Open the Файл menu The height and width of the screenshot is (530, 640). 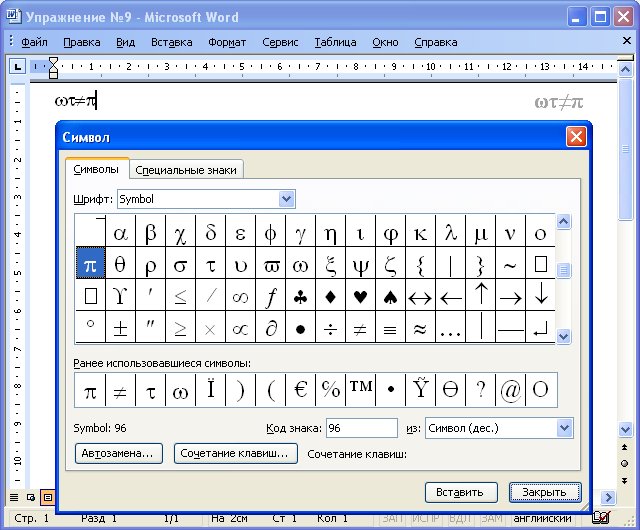point(34,42)
